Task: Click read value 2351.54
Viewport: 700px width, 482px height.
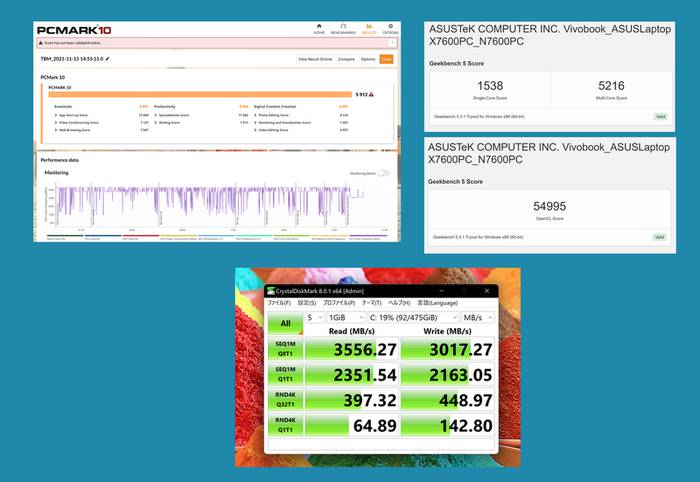Action: click(x=365, y=375)
